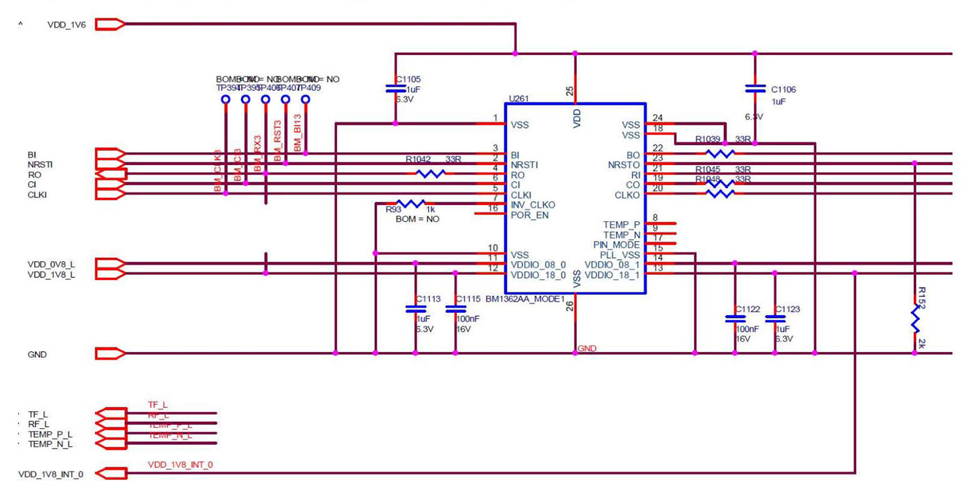
Task: Select the GND port symbol on left
Action: [x=110, y=354]
